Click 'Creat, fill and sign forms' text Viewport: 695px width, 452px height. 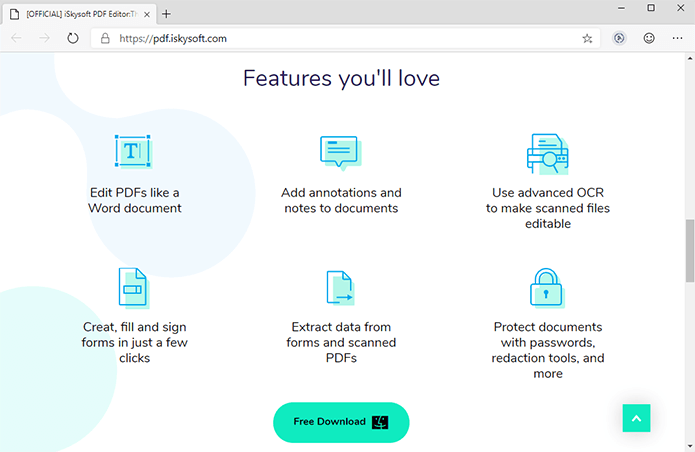coord(135,342)
